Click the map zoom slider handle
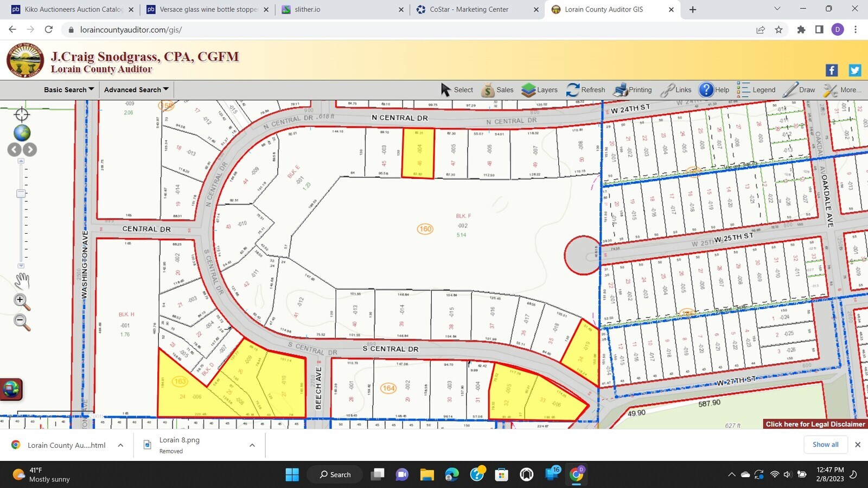Image resolution: width=868 pixels, height=488 pixels. [21, 194]
